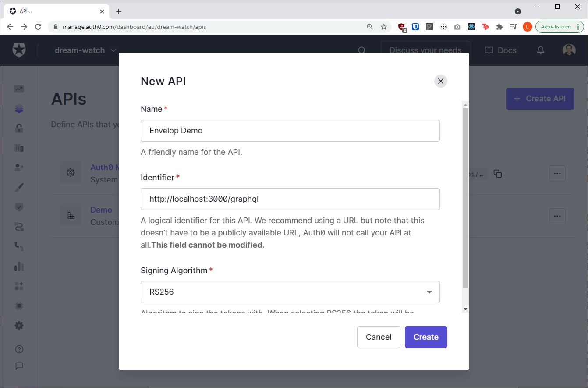Click inside the Identifier input field
This screenshot has width=588, height=388.
[x=290, y=199]
